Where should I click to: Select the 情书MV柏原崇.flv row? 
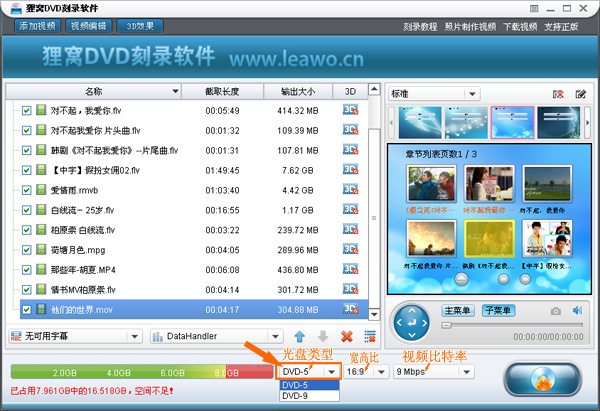click(194, 290)
